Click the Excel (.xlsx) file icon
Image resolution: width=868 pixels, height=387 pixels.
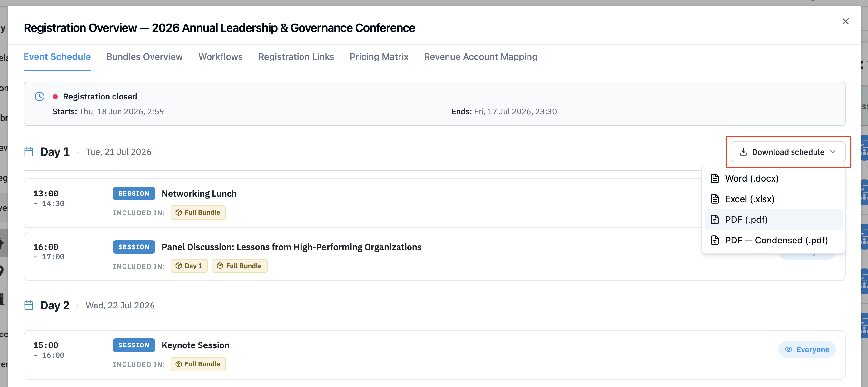714,199
